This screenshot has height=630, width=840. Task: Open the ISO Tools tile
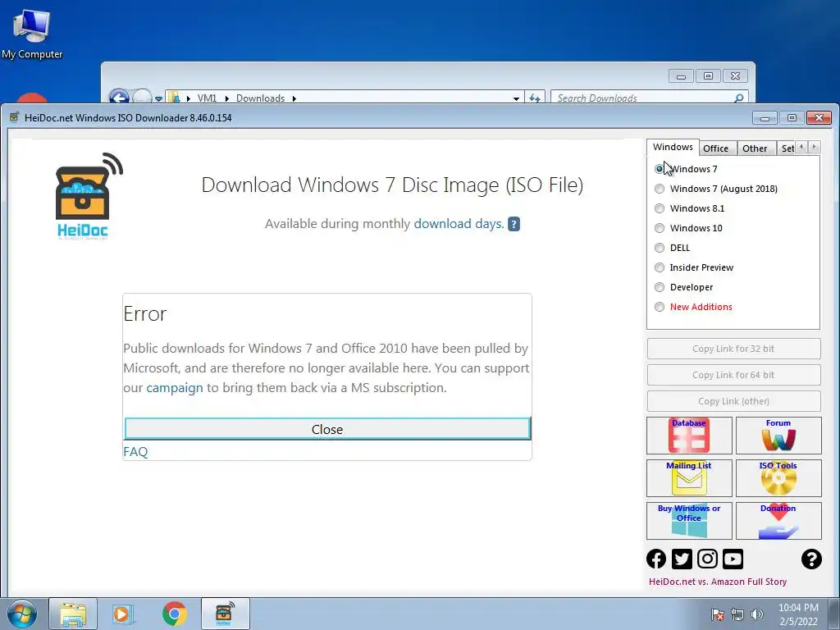click(778, 478)
